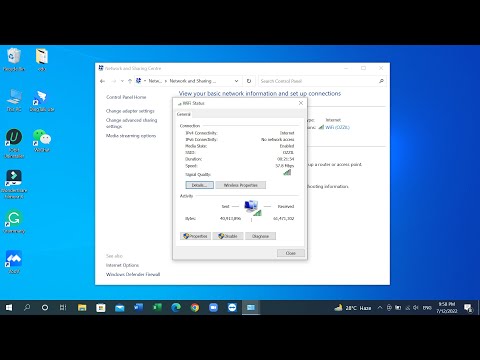Open Change advanced sharing settings link
The image size is (480, 360).
pyautogui.click(x=131, y=123)
